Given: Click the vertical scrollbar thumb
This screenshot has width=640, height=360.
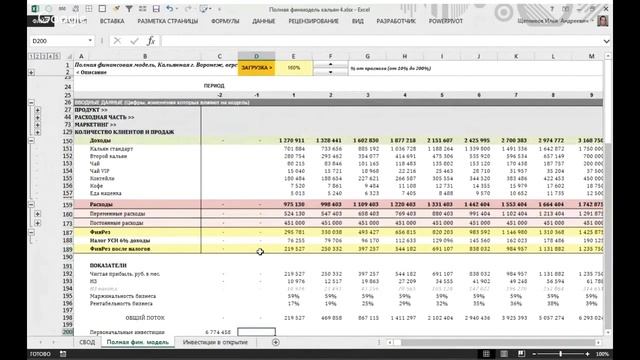Looking at the screenshot, I should tap(608, 235).
